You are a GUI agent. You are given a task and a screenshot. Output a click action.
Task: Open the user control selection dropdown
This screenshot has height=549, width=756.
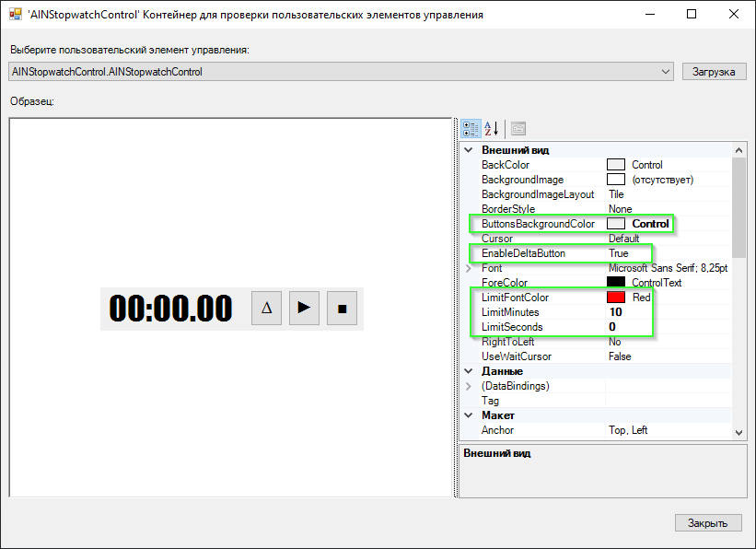667,71
